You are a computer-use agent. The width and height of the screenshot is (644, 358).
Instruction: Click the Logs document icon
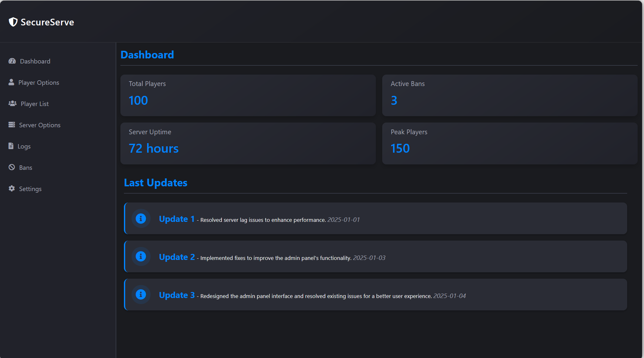pyautogui.click(x=11, y=146)
